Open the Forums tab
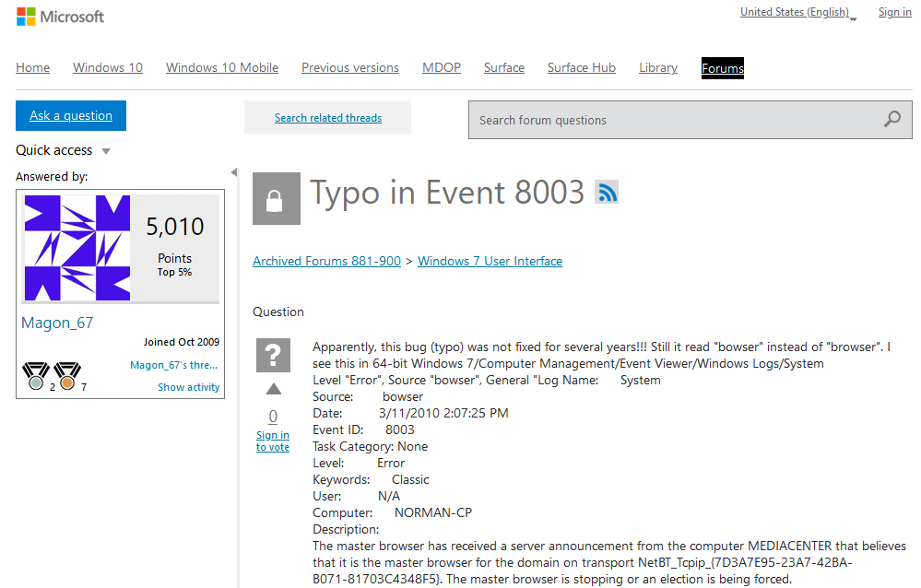This screenshot has width=921, height=588. (x=723, y=68)
